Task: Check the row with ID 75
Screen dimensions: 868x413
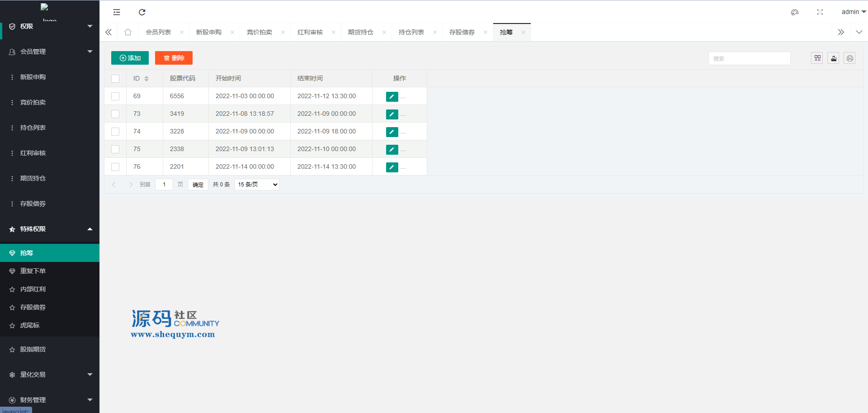Action: (115, 149)
